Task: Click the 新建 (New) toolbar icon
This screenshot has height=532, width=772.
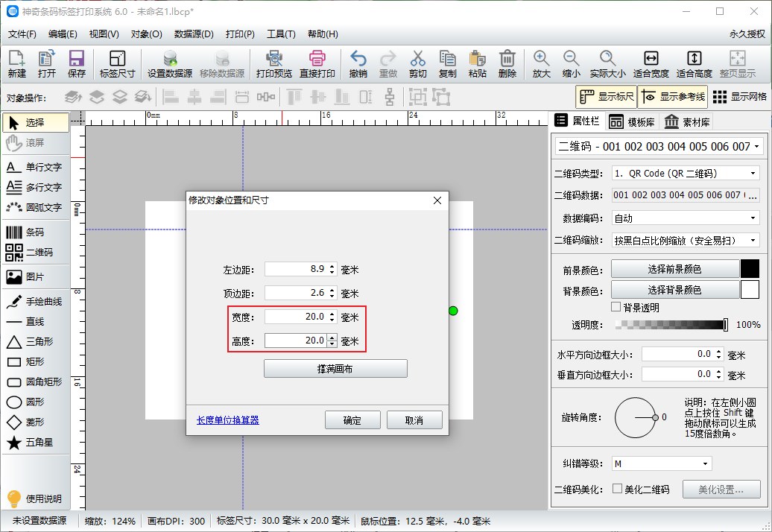Action: point(16,64)
